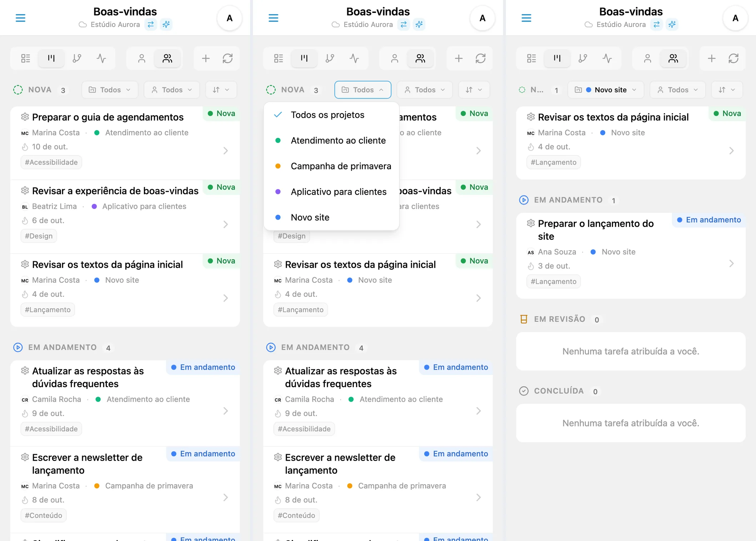The width and height of the screenshot is (756, 541).
Task: Open assignee 'Todos' dropdown in left panel
Action: tap(172, 90)
